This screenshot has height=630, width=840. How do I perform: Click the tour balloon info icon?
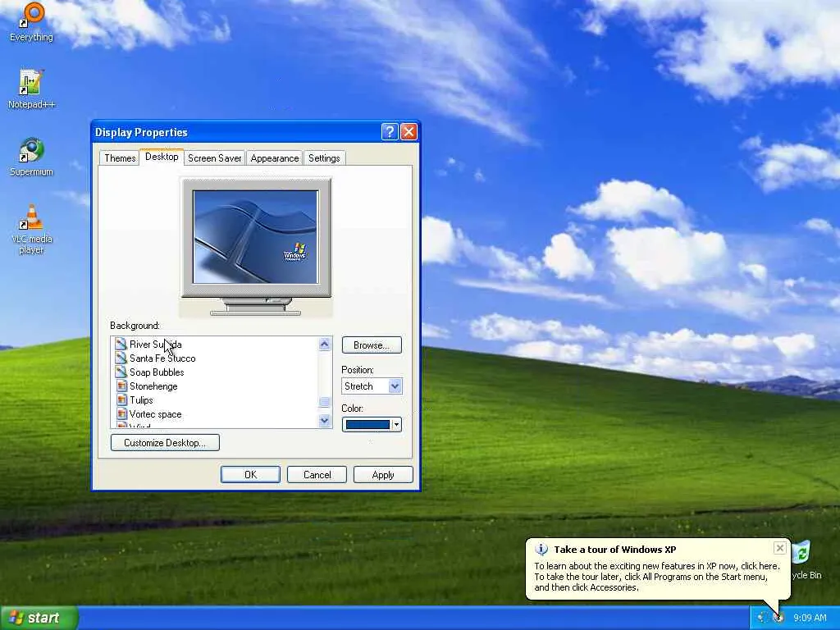[541, 549]
